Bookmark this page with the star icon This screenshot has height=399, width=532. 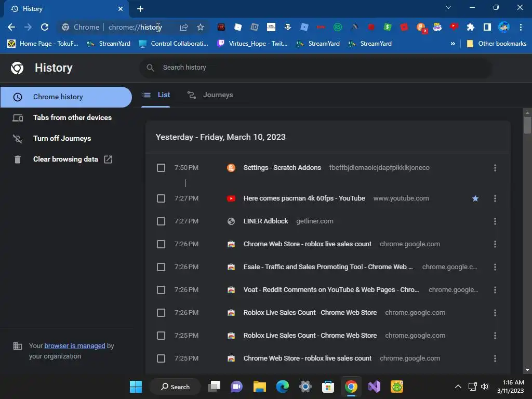pos(201,27)
